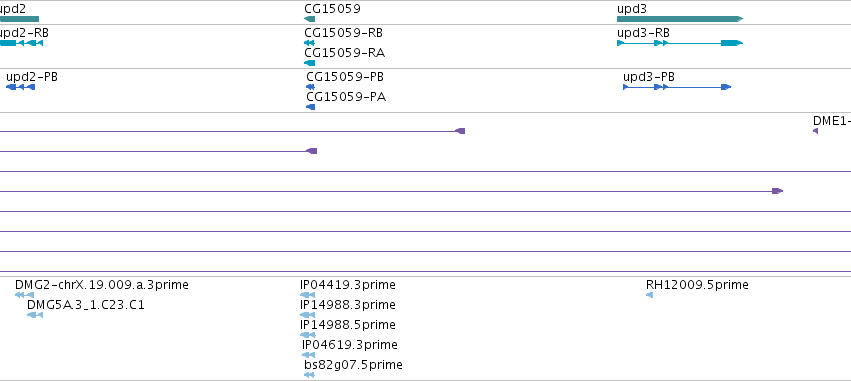851x381 pixels.
Task: Click the CG15059-PA protein glyph
Action: (310, 107)
